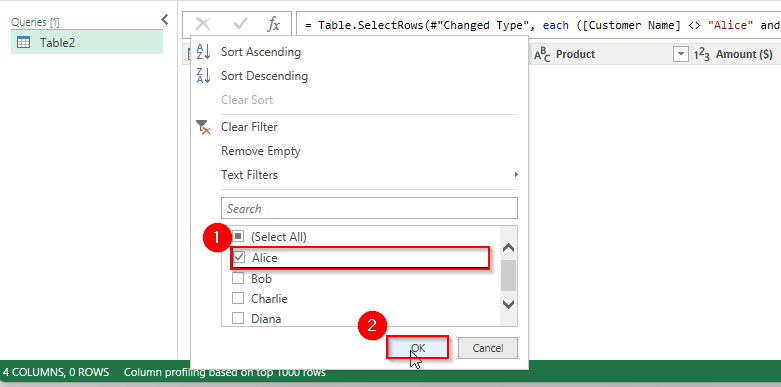Screen dimensions: 781x387
Task: Click OK to apply the filter
Action: coord(418,348)
